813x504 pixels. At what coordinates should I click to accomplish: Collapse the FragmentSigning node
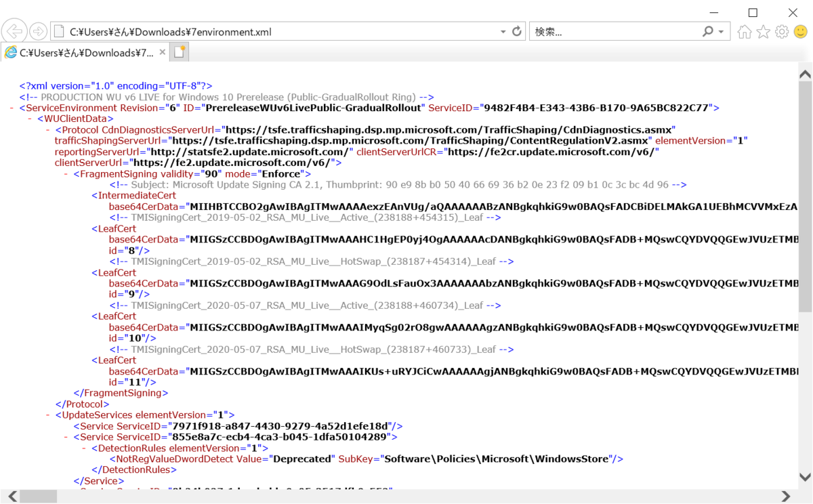pyautogui.click(x=66, y=173)
